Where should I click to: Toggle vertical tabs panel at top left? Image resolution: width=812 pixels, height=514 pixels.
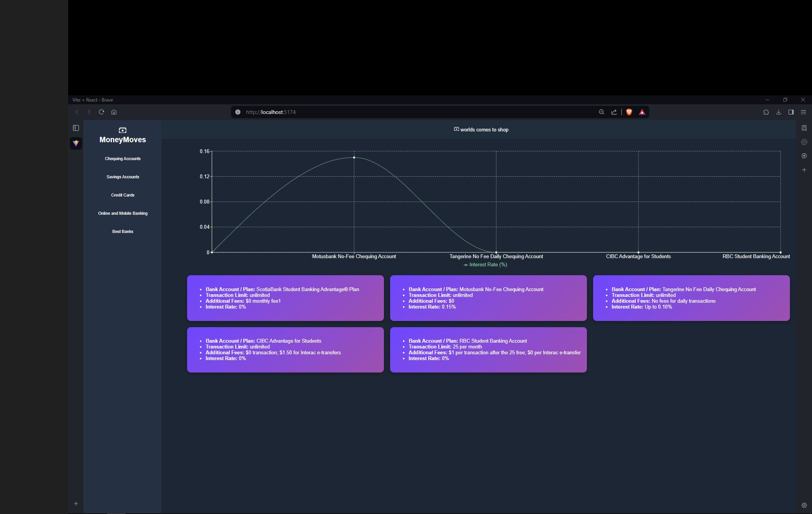coord(76,128)
